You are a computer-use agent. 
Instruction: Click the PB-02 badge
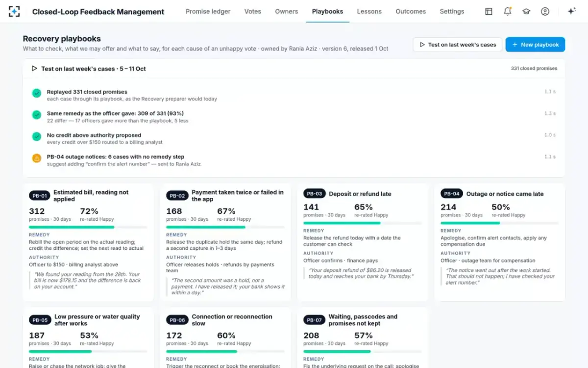(x=177, y=196)
